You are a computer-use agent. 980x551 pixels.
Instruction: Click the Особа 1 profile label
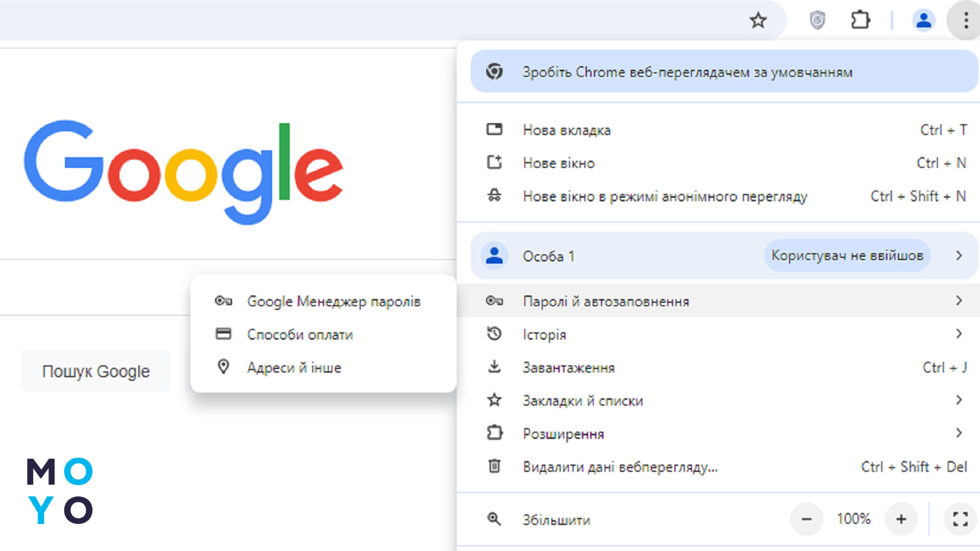tap(548, 256)
